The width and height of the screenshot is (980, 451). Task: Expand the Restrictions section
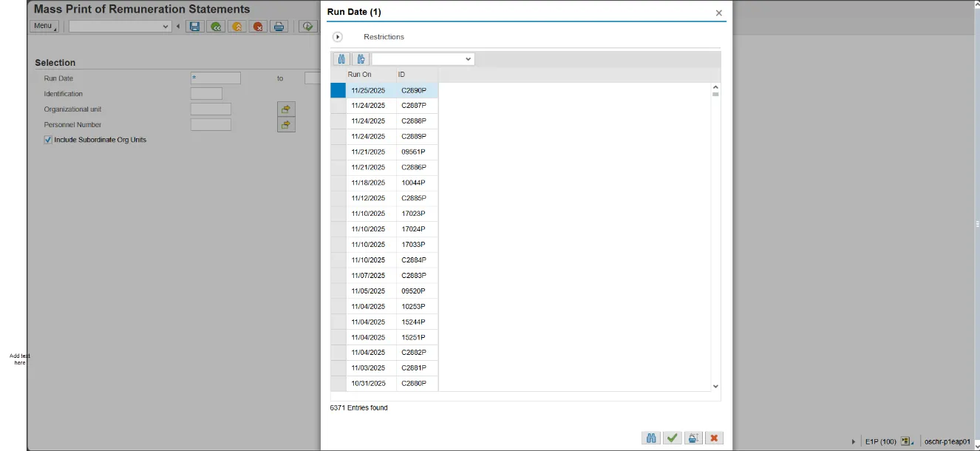click(338, 37)
